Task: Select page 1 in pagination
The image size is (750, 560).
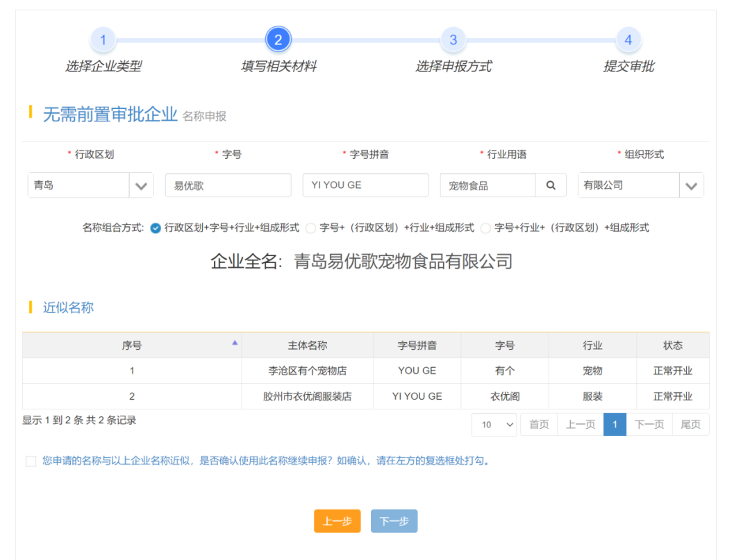Action: (x=616, y=424)
